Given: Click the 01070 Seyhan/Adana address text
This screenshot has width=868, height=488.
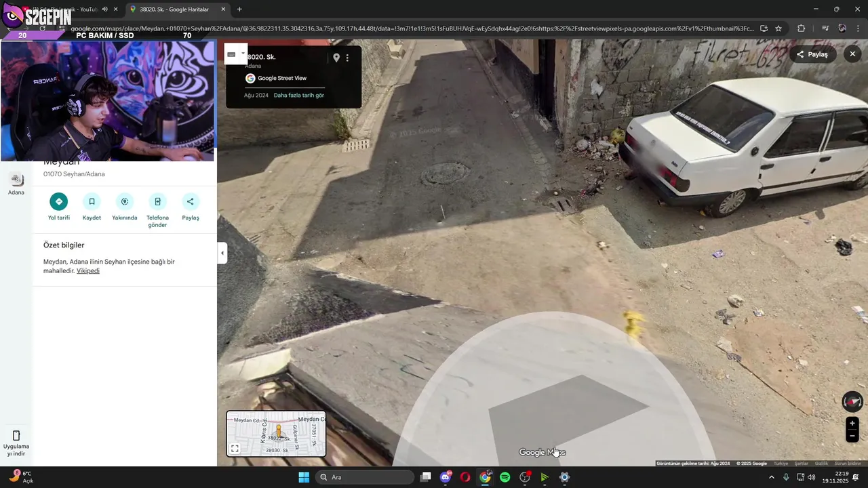Looking at the screenshot, I should (74, 174).
